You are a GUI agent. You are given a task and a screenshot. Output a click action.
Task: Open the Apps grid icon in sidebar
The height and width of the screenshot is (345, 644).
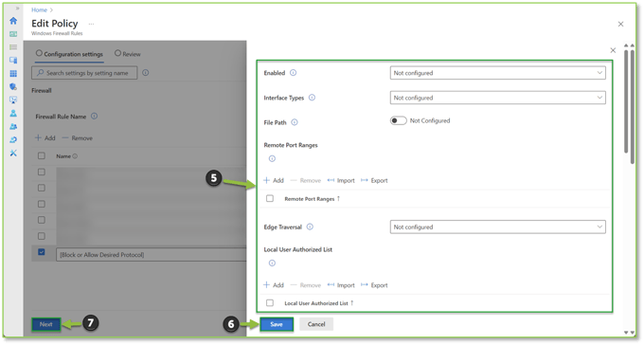click(x=13, y=74)
